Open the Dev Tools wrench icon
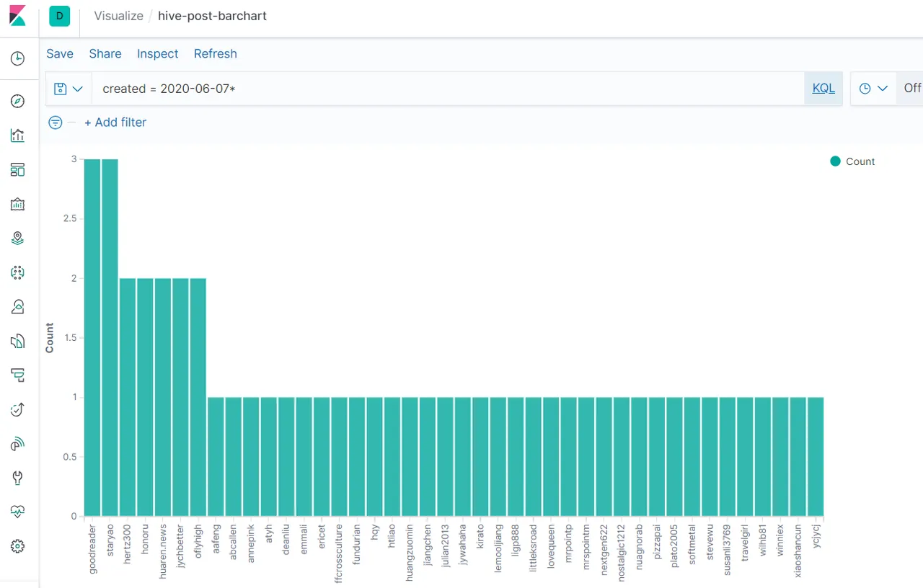Screen dimensions: 923x588 coord(18,478)
